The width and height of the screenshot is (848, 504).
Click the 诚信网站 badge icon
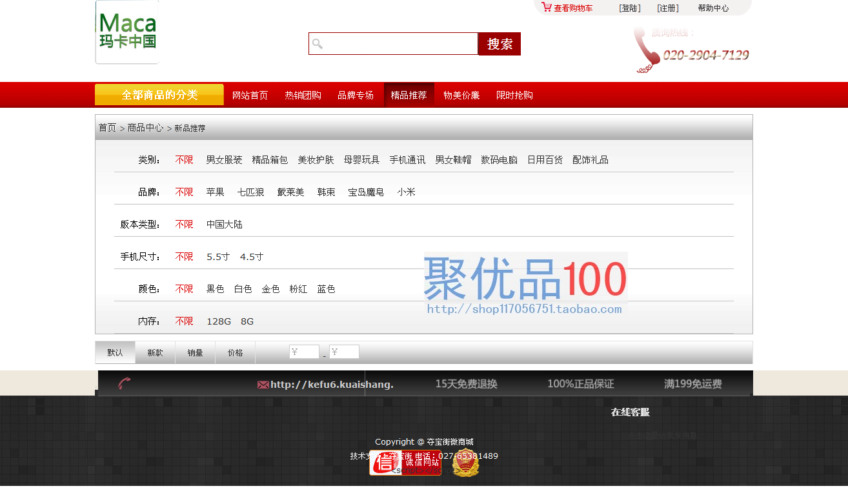405,463
